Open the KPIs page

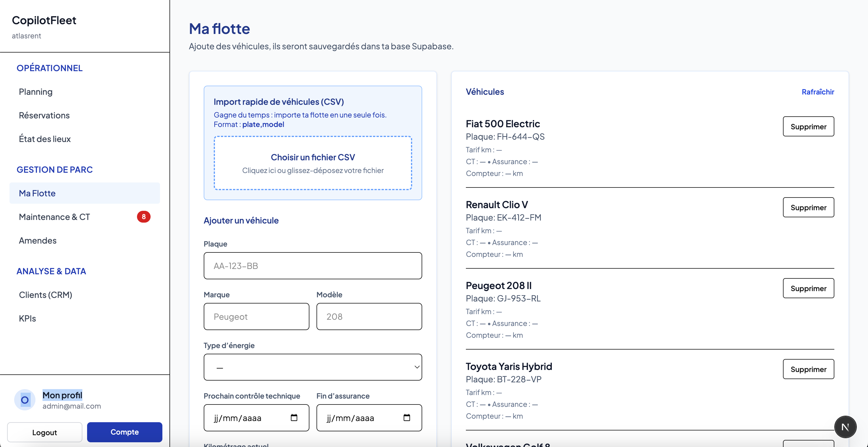pyautogui.click(x=27, y=318)
